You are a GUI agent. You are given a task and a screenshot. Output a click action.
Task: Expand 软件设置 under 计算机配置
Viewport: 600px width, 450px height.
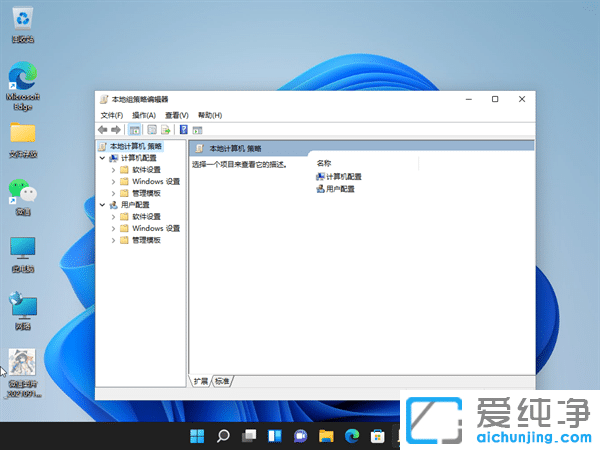(x=113, y=170)
